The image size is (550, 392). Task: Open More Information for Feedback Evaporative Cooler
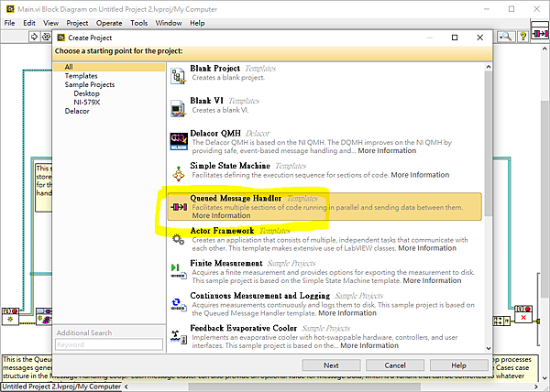369,345
